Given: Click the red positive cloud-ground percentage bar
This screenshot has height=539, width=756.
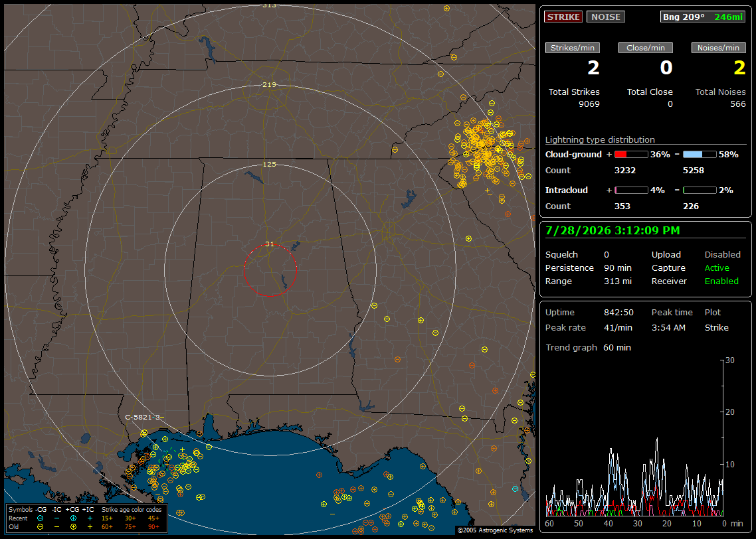Looking at the screenshot, I should tap(631, 154).
